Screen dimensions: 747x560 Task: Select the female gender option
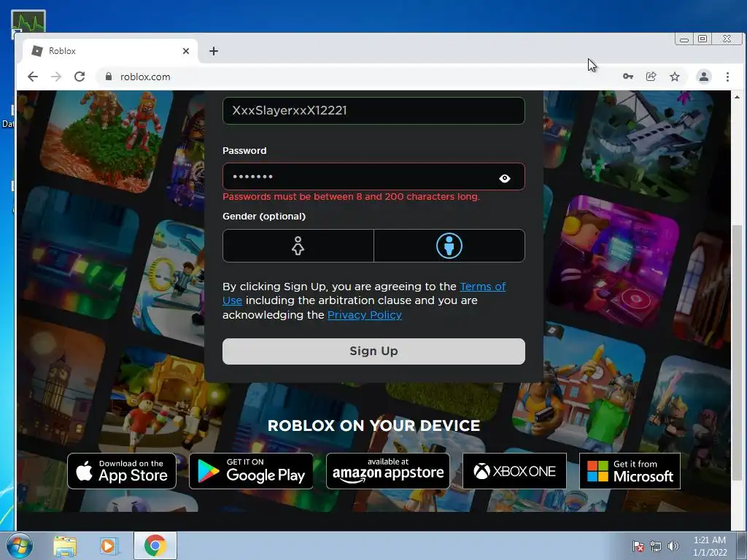[298, 246]
